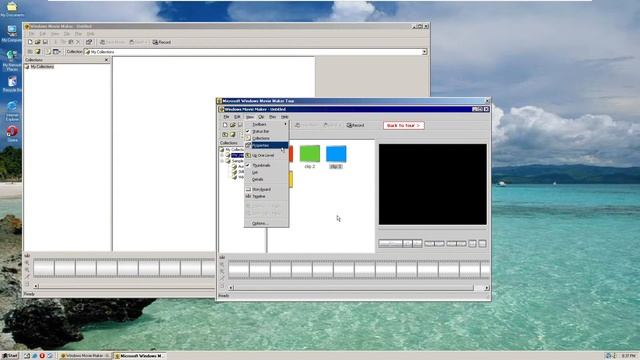Select the green clip 2 thumbnail
This screenshot has height=360, width=640.
coord(310,154)
